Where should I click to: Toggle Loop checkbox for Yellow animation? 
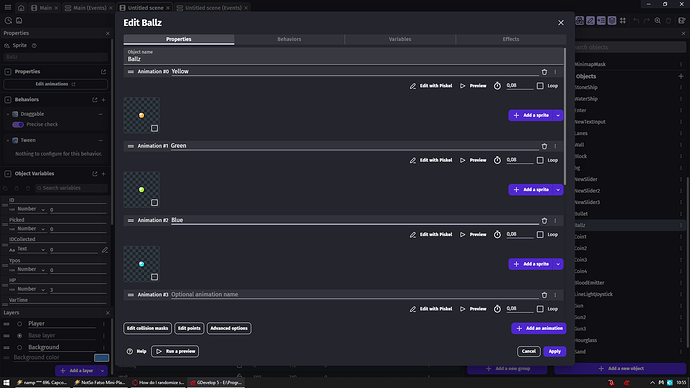[540, 86]
